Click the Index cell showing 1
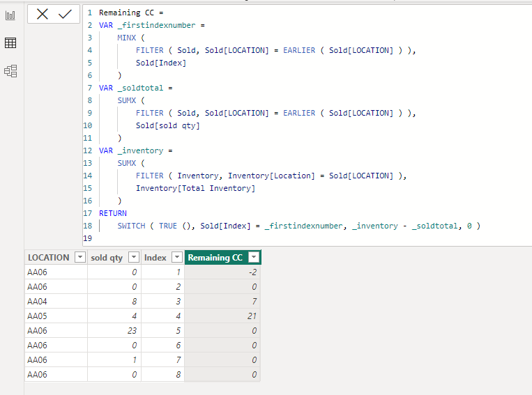532x395 pixels. click(162, 272)
